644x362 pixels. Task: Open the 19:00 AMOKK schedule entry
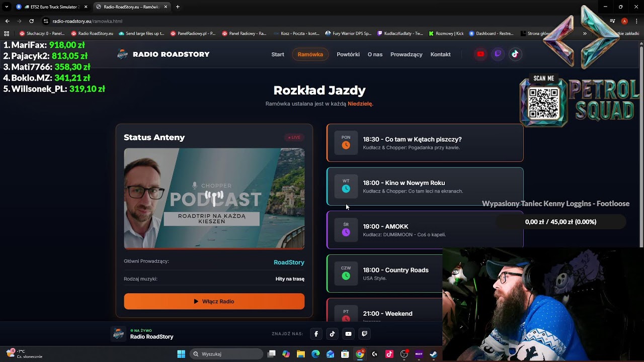pos(425,230)
